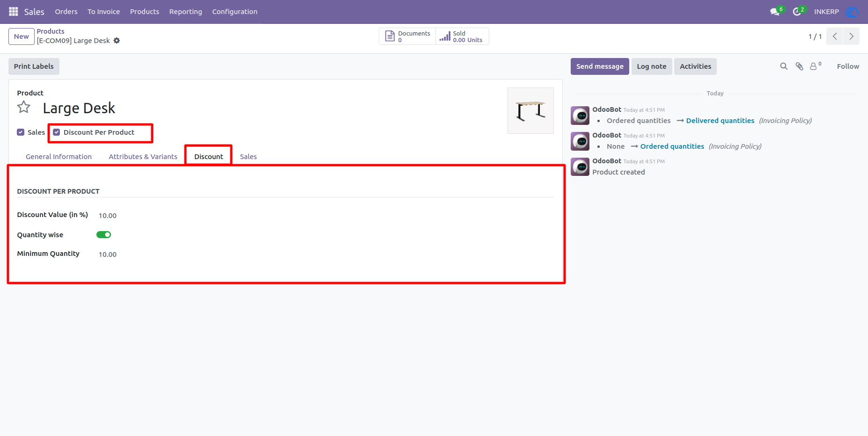
Task: Click the [E-COM09] Large Desk breadcrumb text
Action: click(74, 41)
